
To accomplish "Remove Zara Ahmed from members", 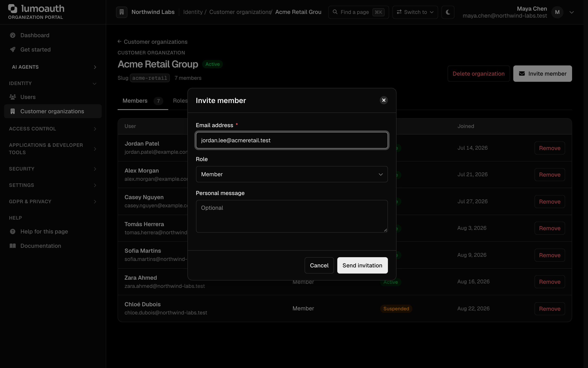I will [x=550, y=282].
